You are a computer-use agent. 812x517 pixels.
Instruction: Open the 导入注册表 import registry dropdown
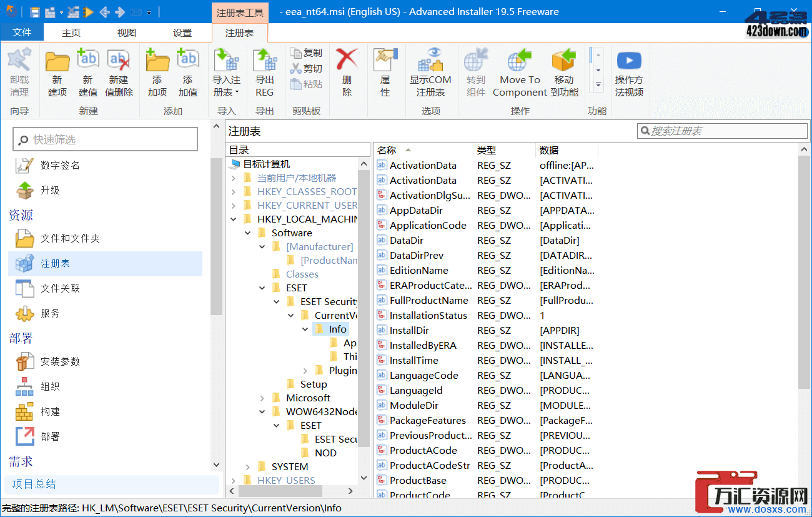coord(227,73)
